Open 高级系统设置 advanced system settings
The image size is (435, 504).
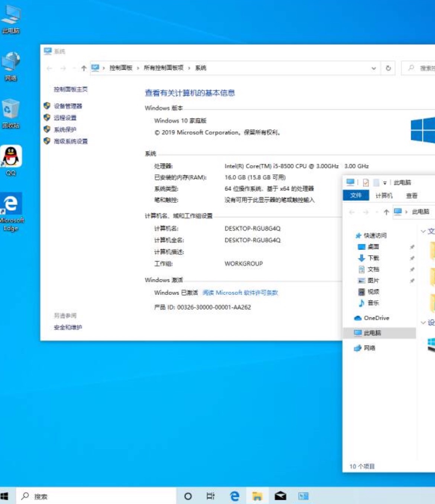tap(71, 142)
